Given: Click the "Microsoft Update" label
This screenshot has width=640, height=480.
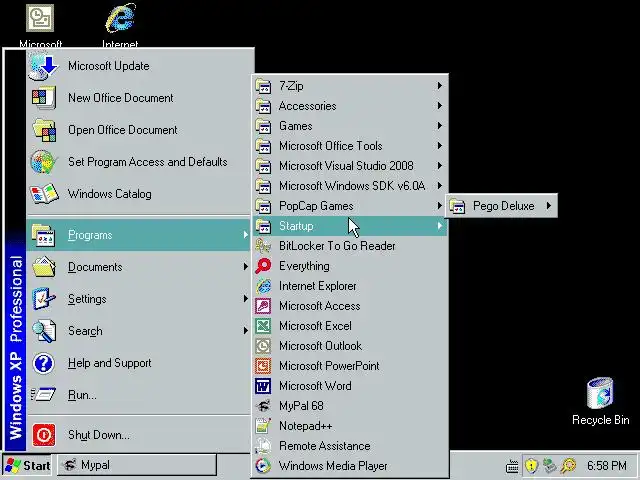Looking at the screenshot, I should [109, 66].
